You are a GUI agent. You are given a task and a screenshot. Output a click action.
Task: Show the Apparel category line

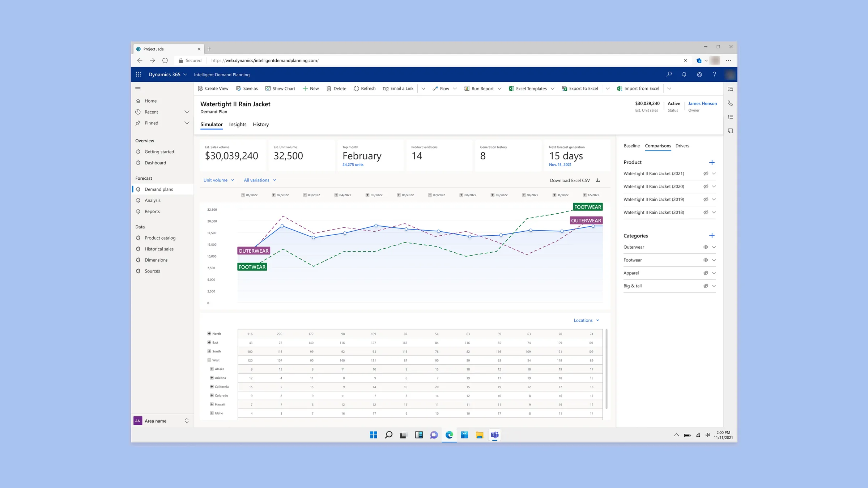tap(705, 273)
